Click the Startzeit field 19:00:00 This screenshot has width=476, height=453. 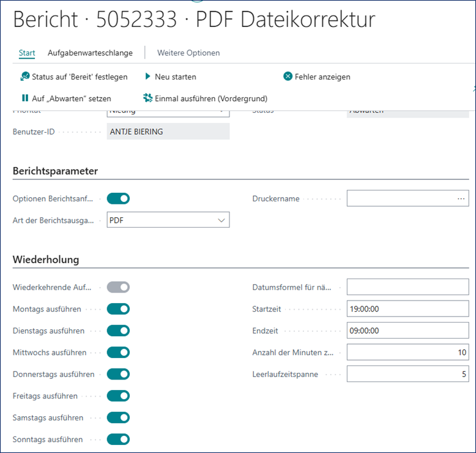[x=408, y=309]
